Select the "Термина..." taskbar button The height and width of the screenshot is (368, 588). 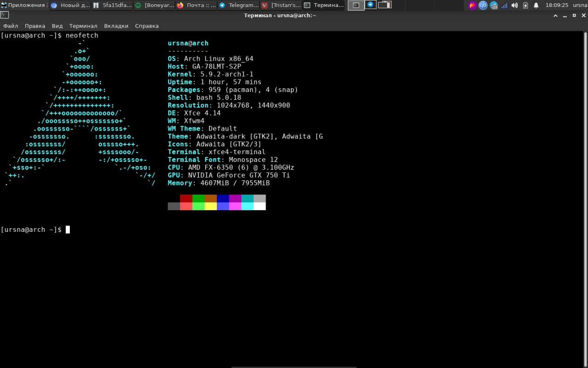(x=323, y=5)
